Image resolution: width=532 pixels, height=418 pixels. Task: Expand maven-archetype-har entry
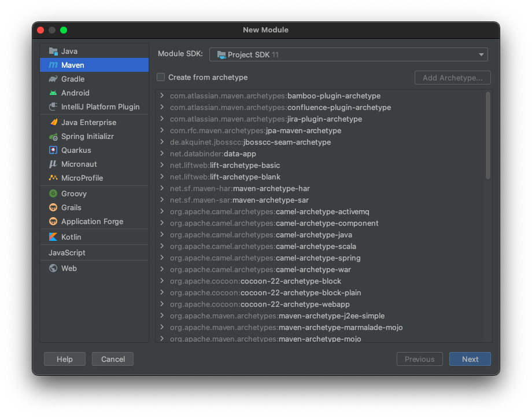tap(162, 188)
